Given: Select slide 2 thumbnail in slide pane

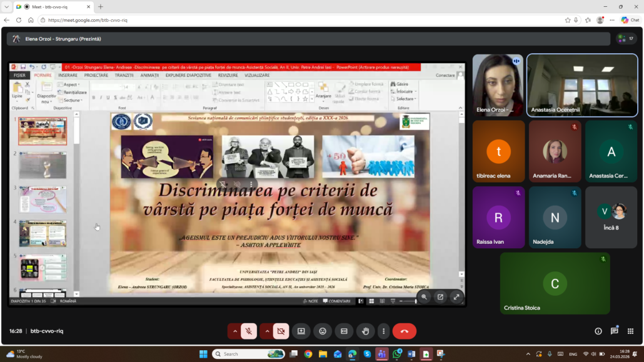Looking at the screenshot, I should coord(43,165).
